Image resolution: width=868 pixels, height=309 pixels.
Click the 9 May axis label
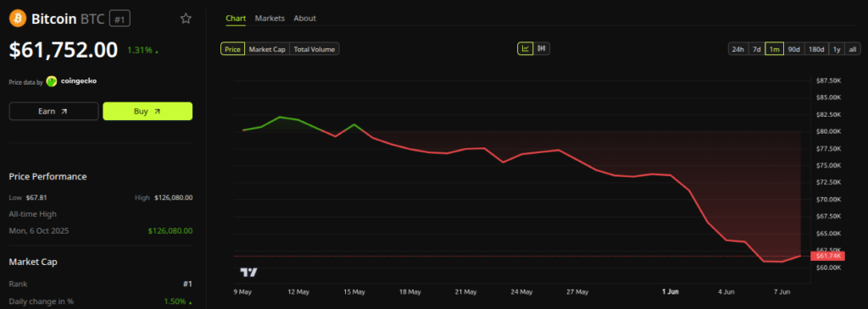click(243, 291)
